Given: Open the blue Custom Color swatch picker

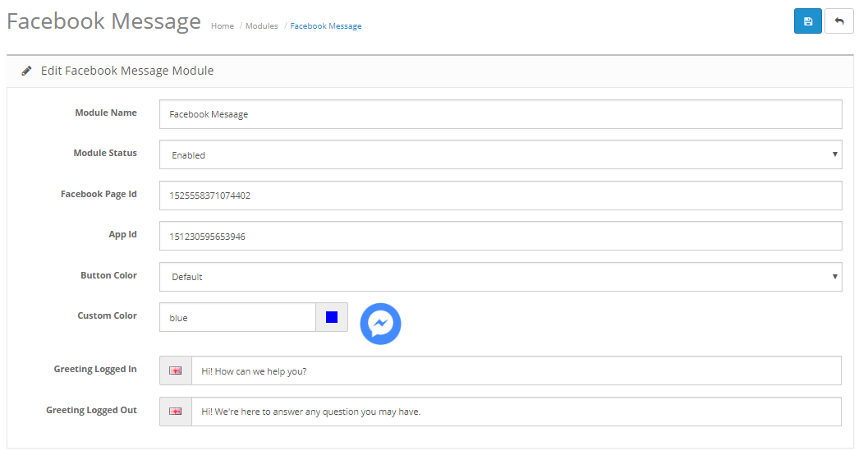Looking at the screenshot, I should (x=332, y=317).
